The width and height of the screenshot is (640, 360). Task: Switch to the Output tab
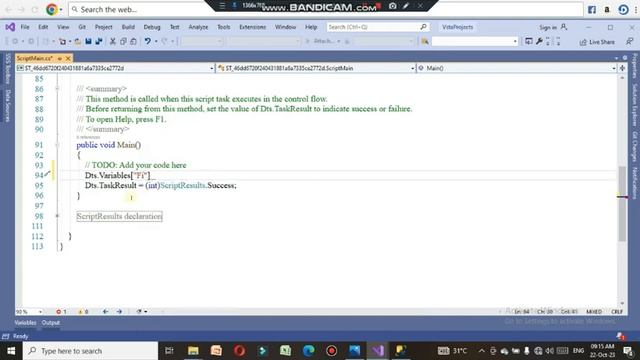(x=51, y=322)
